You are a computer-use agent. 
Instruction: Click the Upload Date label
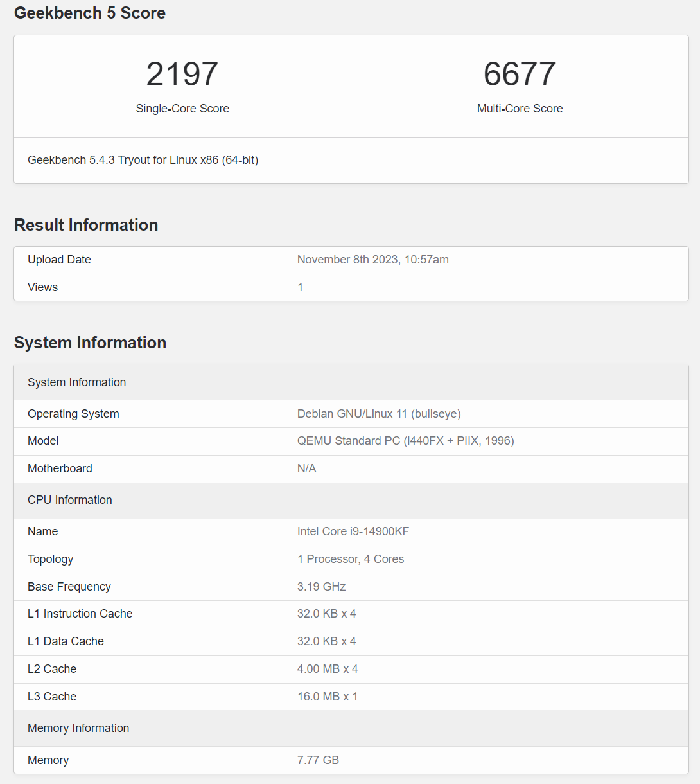(x=59, y=260)
